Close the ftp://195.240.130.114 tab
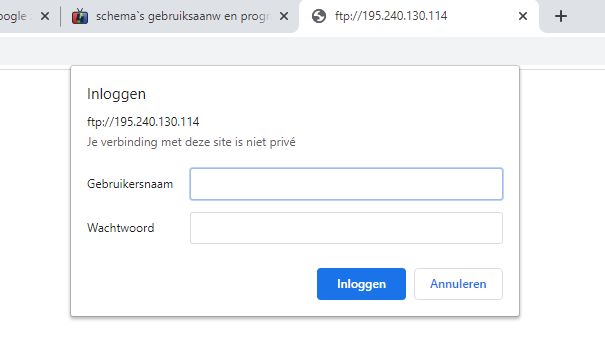Viewport: 605px width, 360px height. 523,16
